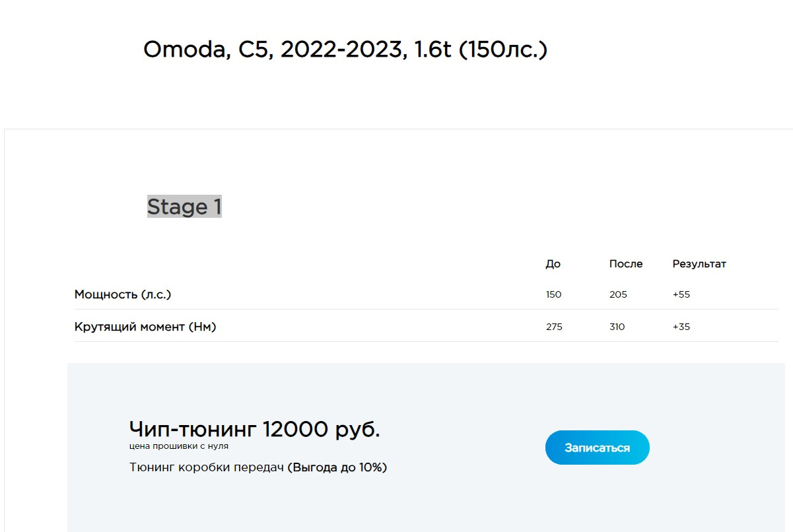Click the 2022-2023 years in the title
The image size is (793, 532).
343,50
